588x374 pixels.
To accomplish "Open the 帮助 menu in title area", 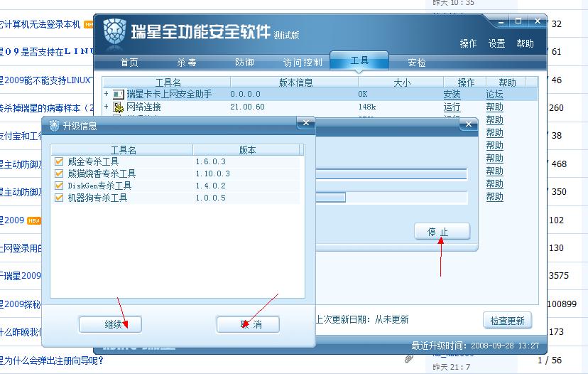I will (525, 43).
